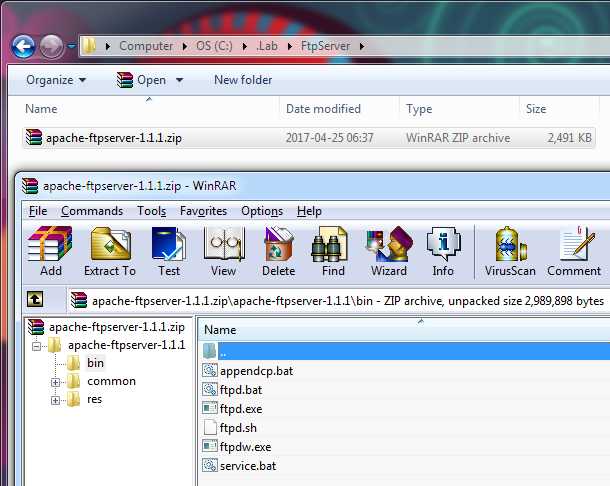Open the View file tool
Screen dimensions: 610x486
coord(224,244)
